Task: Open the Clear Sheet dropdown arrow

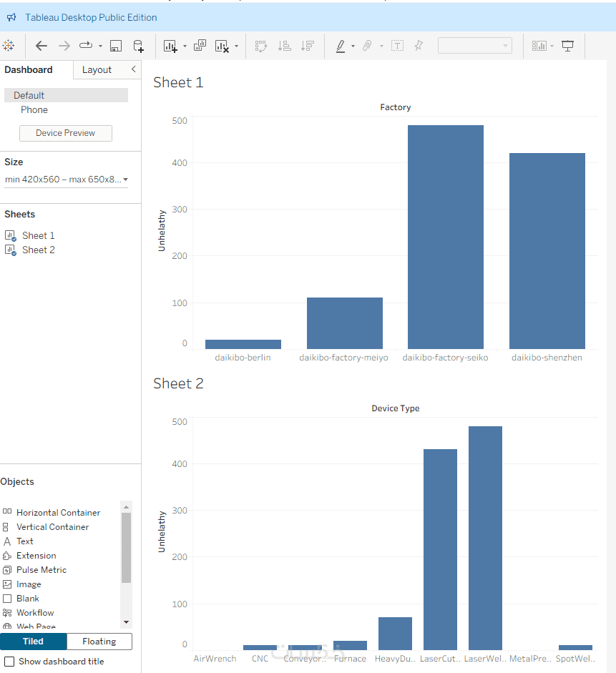Action: click(x=236, y=46)
